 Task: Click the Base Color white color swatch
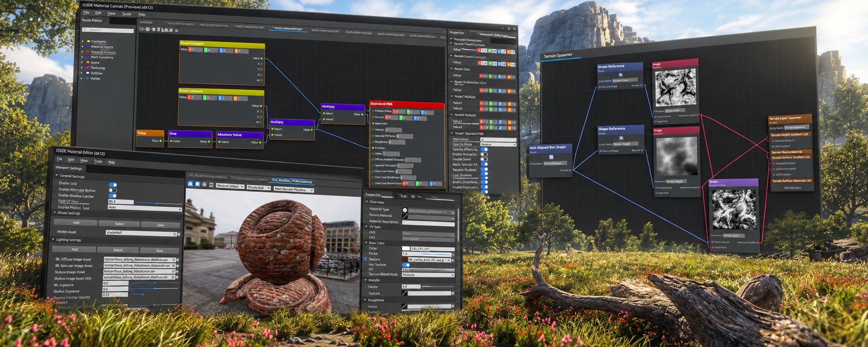tap(406, 249)
